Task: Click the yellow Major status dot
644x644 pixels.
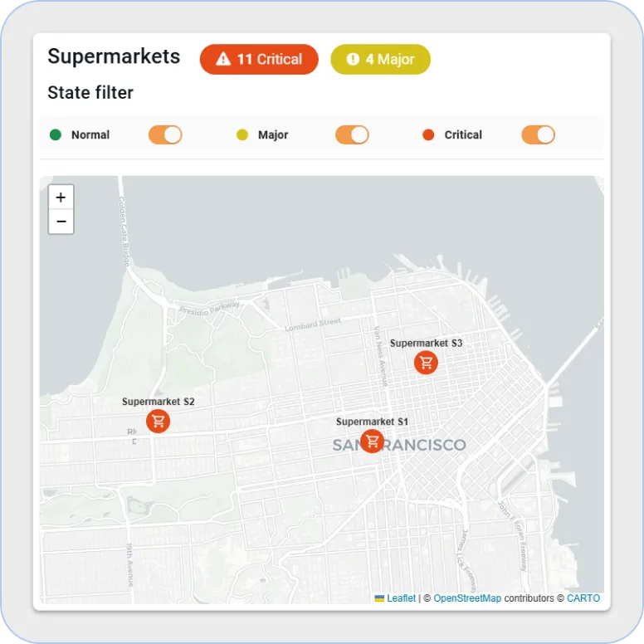Action: pyautogui.click(x=242, y=134)
